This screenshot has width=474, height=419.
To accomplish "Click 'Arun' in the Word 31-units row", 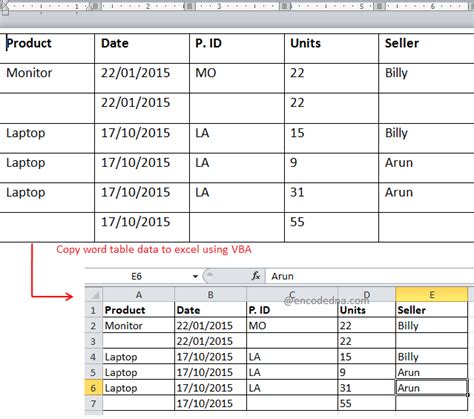I will (x=399, y=192).
